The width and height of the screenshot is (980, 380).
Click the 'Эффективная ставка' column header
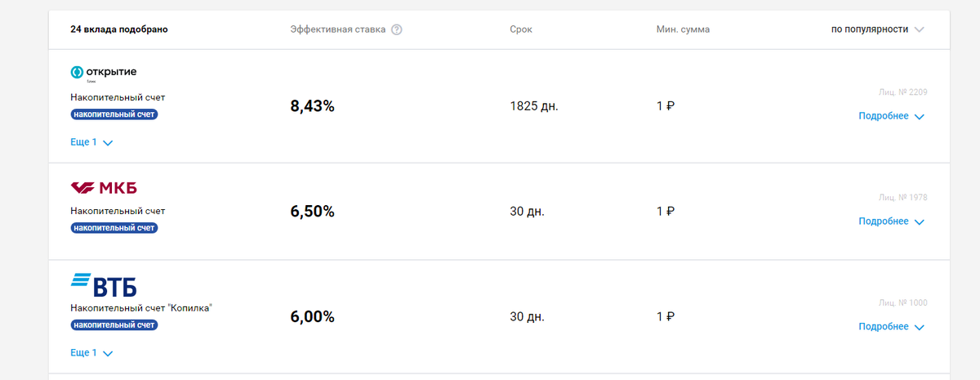[x=337, y=29]
